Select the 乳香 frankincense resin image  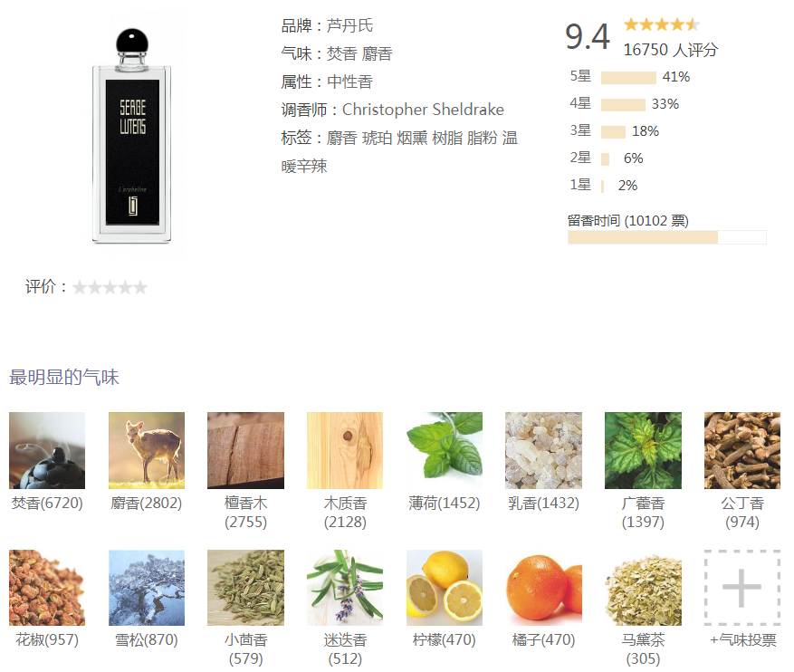543,450
